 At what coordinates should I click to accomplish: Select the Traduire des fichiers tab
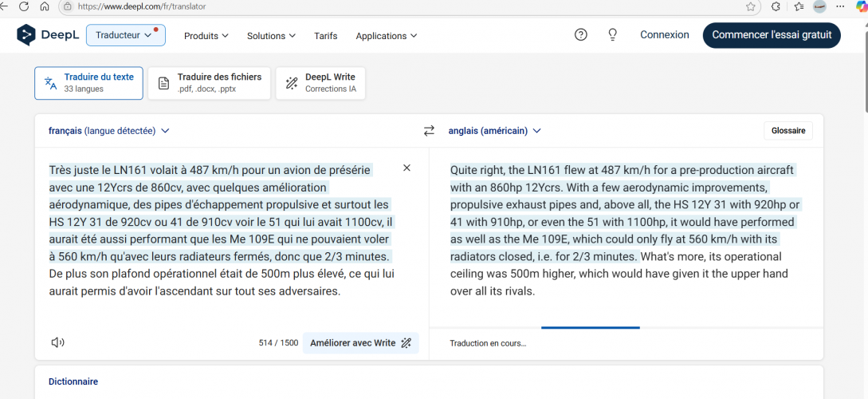pos(210,83)
